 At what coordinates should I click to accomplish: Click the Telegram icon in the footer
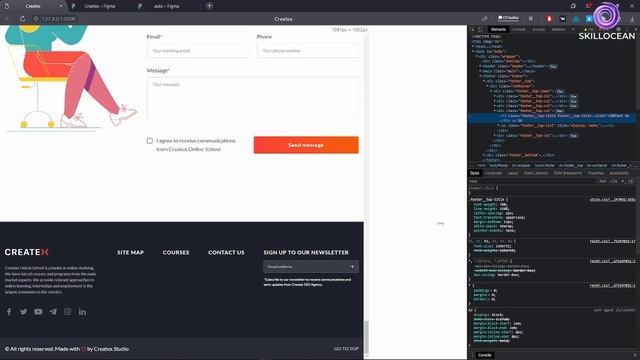point(53,312)
